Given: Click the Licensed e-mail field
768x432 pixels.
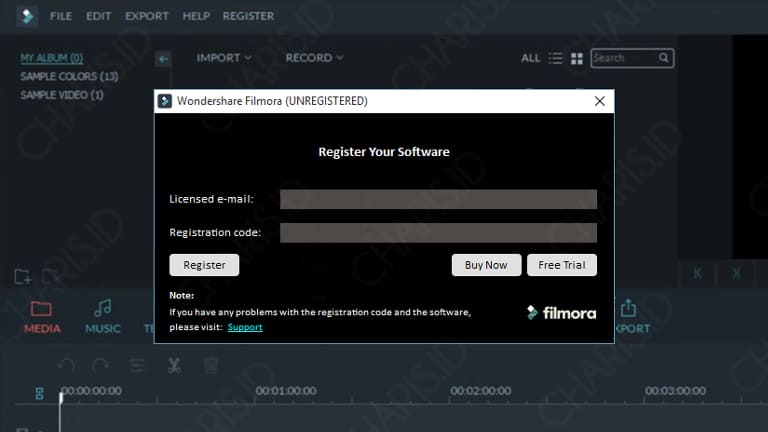Looking at the screenshot, I should click(438, 199).
